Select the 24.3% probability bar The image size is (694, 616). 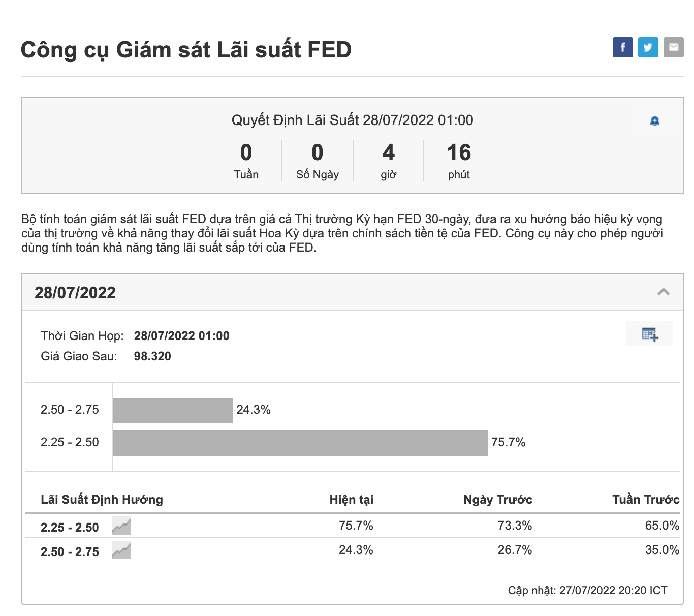point(173,411)
